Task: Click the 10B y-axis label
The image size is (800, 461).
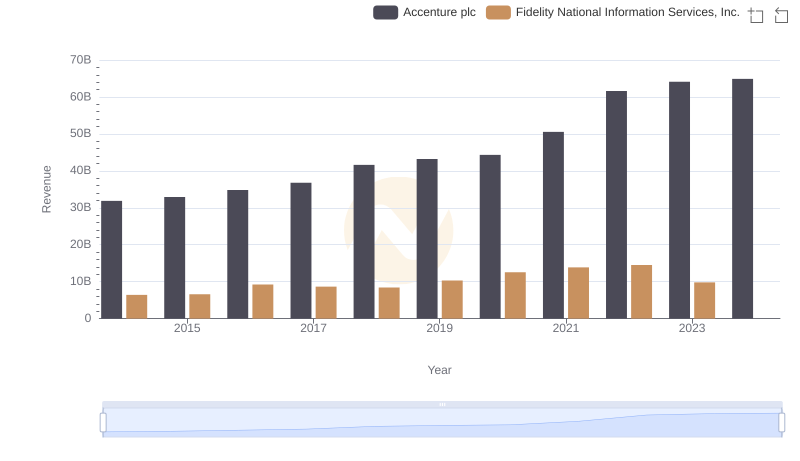Action: click(x=81, y=281)
